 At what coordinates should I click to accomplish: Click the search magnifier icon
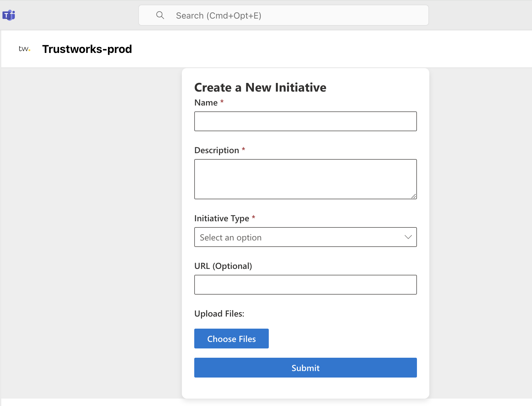[x=160, y=15]
